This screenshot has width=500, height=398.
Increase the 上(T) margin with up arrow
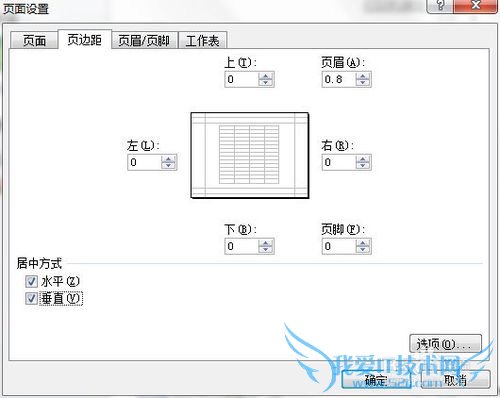tap(265, 76)
